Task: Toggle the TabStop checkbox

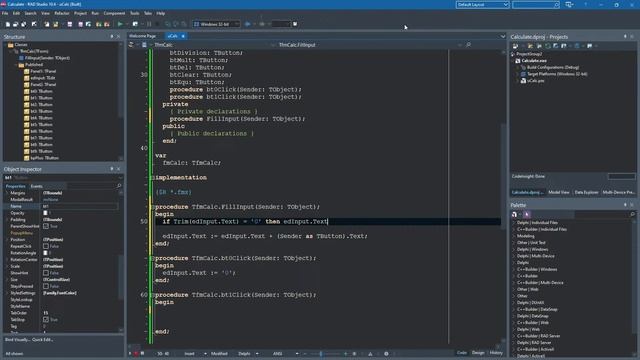Action: 46,320
